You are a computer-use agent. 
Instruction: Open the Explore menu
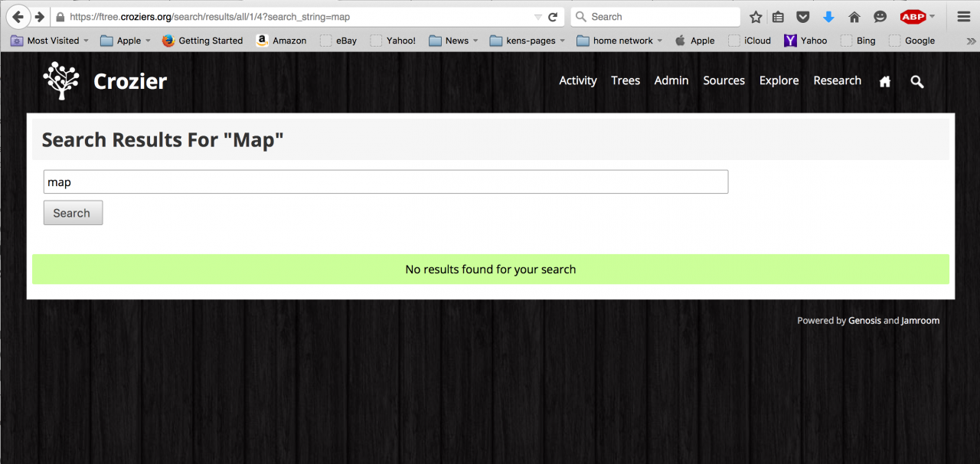(x=779, y=80)
